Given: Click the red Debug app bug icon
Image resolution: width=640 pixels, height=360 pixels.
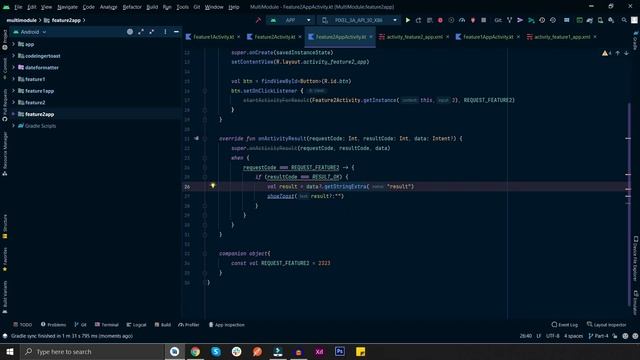Looking at the screenshot, I should [x=440, y=20].
